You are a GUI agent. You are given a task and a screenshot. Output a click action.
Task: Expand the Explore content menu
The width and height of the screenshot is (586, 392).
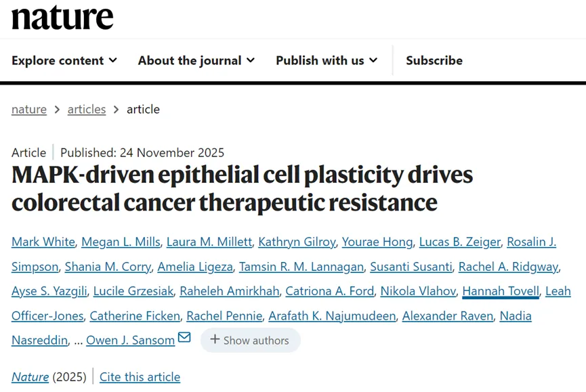coord(64,60)
